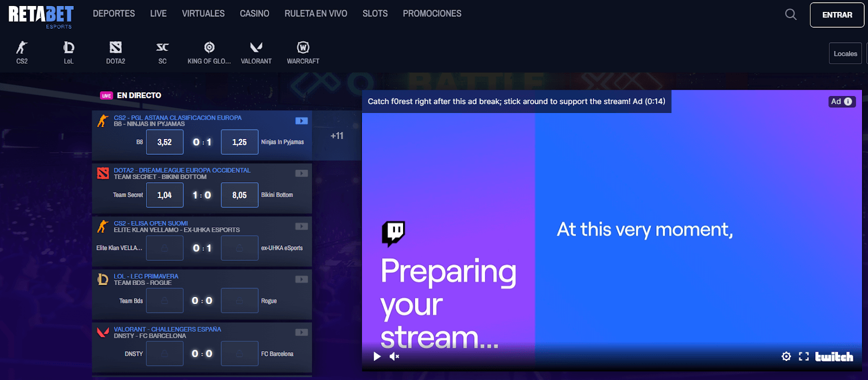Open Valorant - Challengers España link

tap(167, 329)
